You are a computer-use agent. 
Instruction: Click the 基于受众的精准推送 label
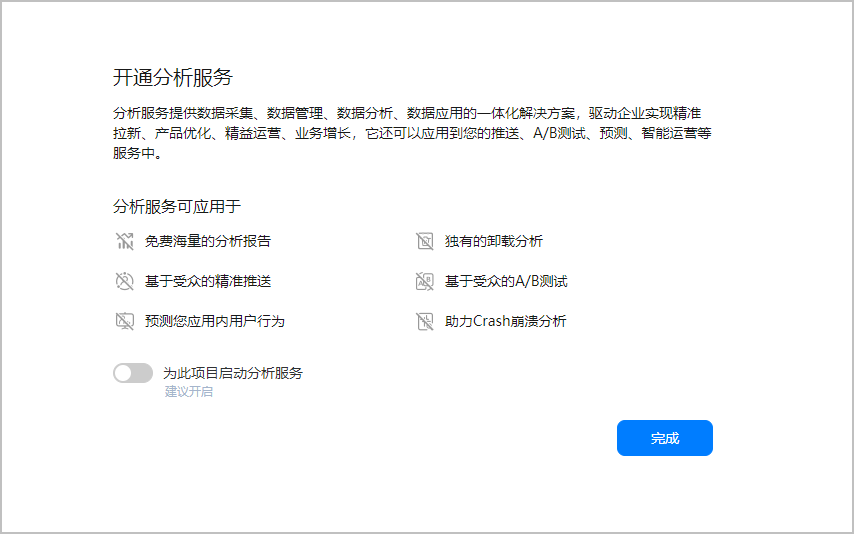click(208, 281)
